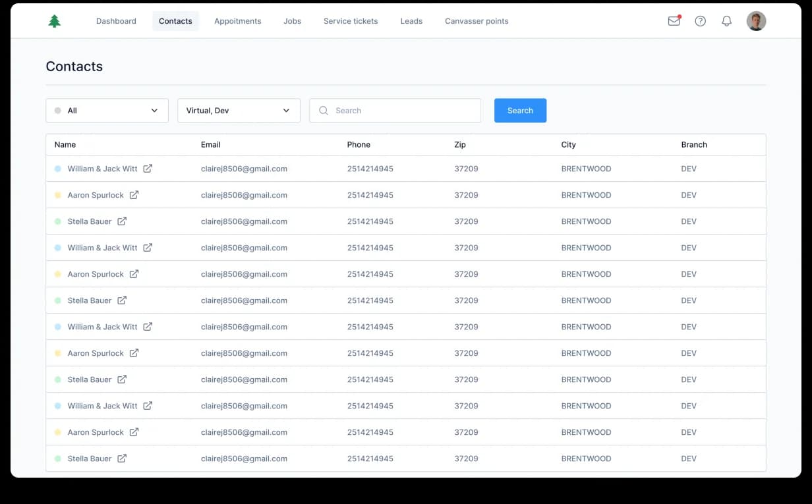This screenshot has width=812, height=504.
Task: Open Service tickets tab
Action: click(351, 21)
